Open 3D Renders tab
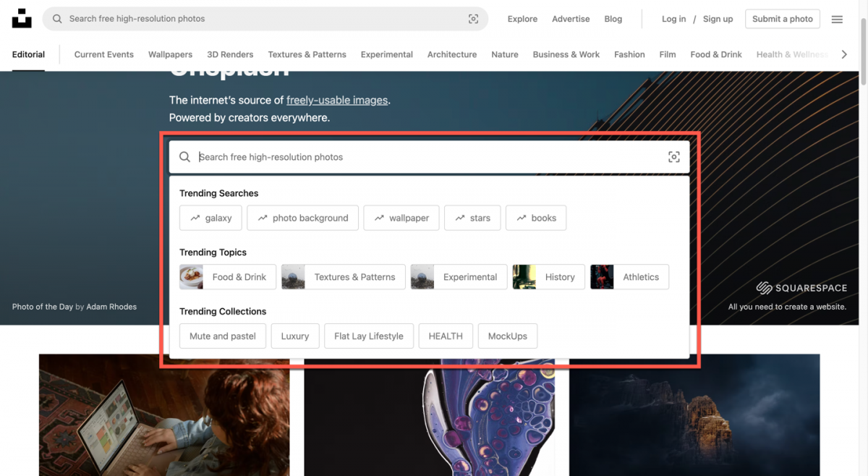Viewport: 868px width, 476px height. click(230, 54)
